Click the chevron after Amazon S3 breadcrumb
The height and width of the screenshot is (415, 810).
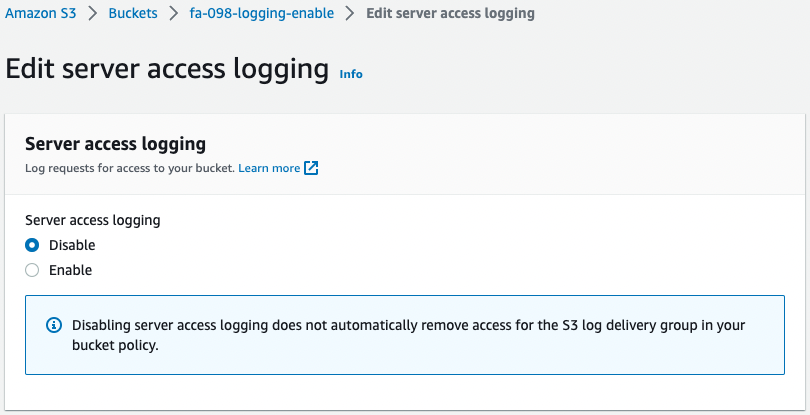coord(92,13)
